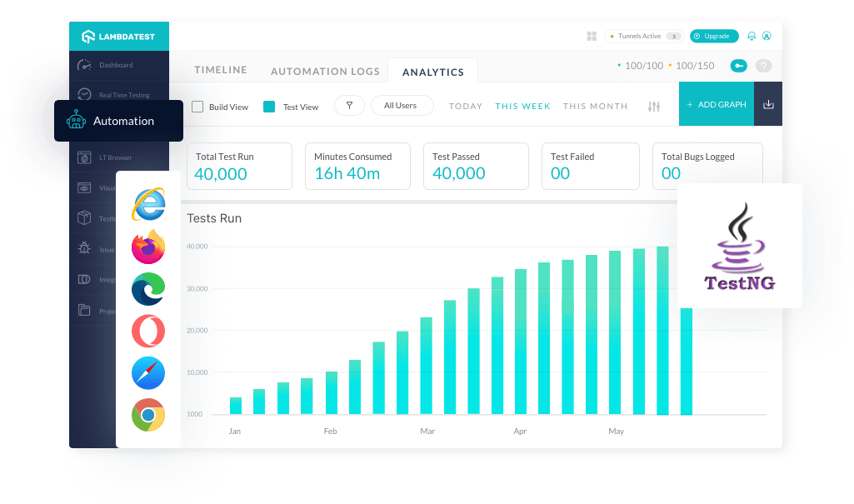Switch to the Timeline tab

[x=221, y=70]
